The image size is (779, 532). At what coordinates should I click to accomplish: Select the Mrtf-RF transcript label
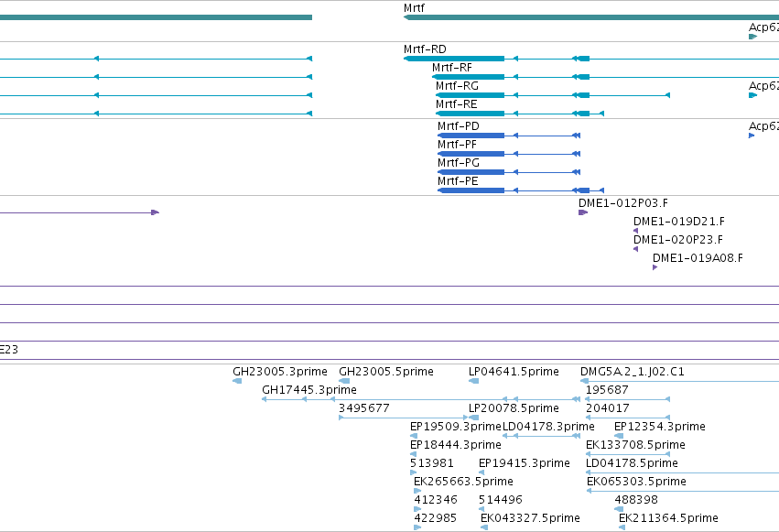point(451,68)
